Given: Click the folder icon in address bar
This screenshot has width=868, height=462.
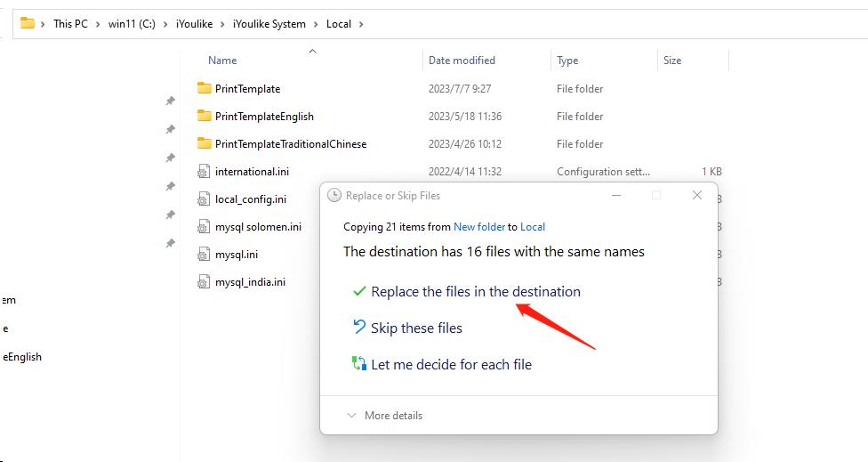Looking at the screenshot, I should point(28,23).
